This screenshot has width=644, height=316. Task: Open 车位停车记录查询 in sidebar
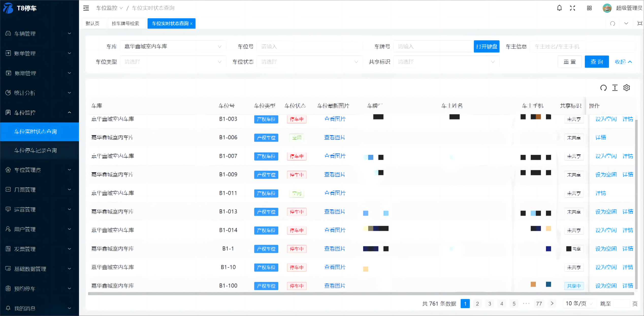click(x=39, y=151)
